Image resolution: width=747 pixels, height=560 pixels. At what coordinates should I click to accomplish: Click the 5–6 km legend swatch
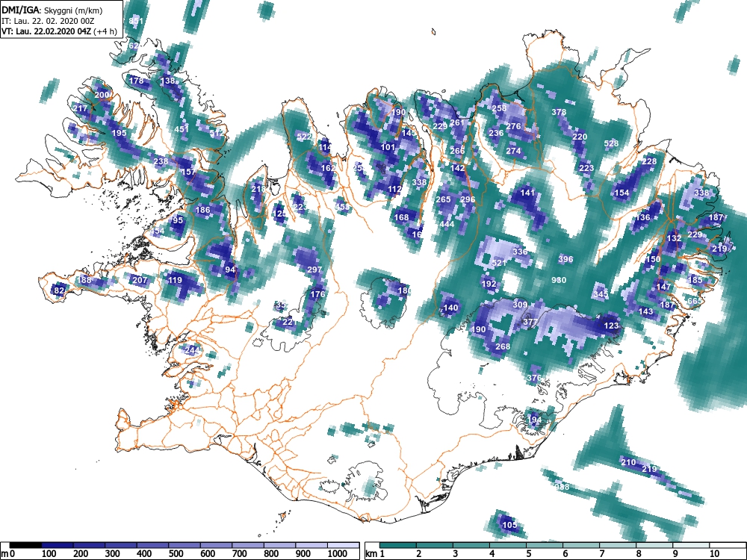pos(545,545)
